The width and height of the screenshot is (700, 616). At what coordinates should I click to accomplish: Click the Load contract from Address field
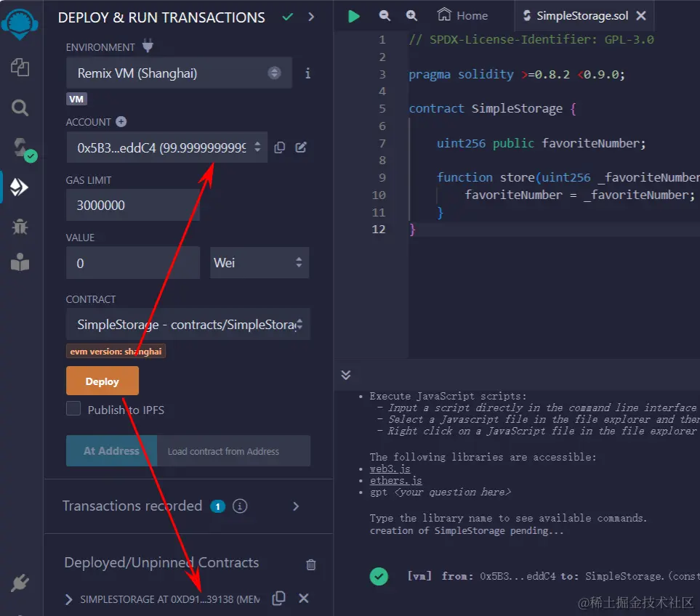[233, 451]
